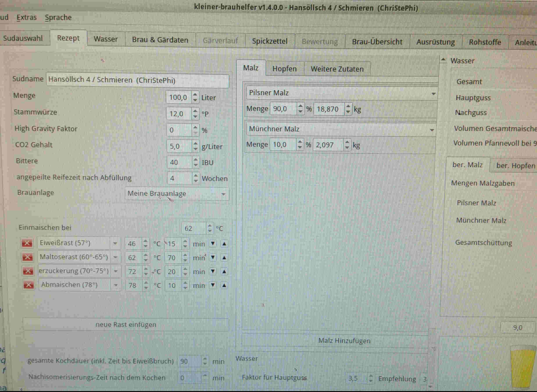The image size is (537, 392).
Task: Open the Pilsner Malz dropdown
Action: click(433, 94)
